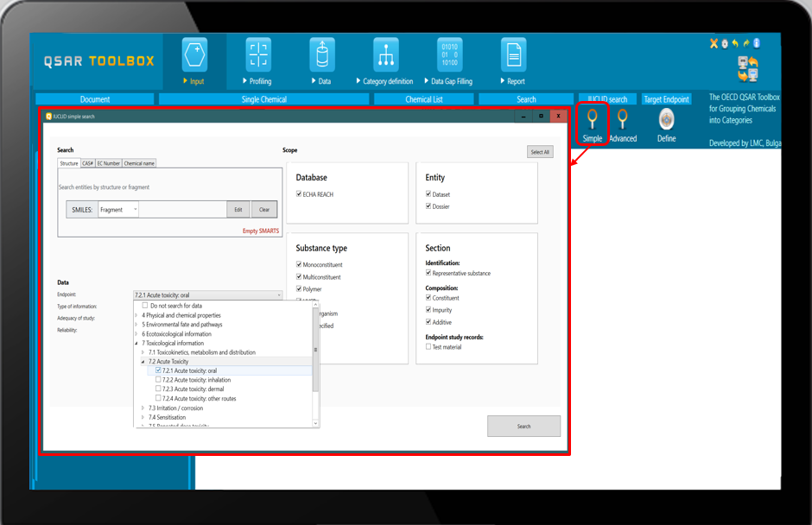This screenshot has height=525, width=812.
Task: Click the Document ribbon group header
Action: pyautogui.click(x=95, y=99)
